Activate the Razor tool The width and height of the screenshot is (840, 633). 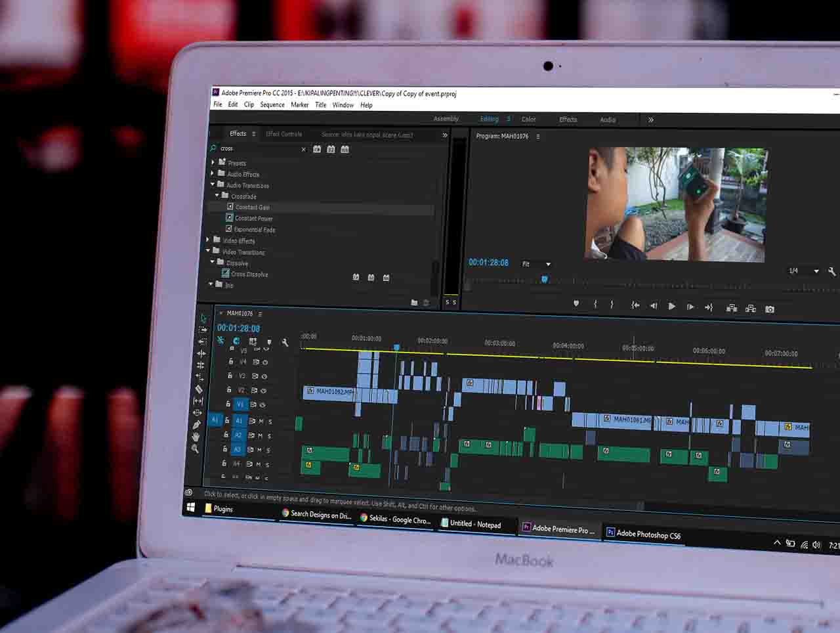[x=199, y=389]
